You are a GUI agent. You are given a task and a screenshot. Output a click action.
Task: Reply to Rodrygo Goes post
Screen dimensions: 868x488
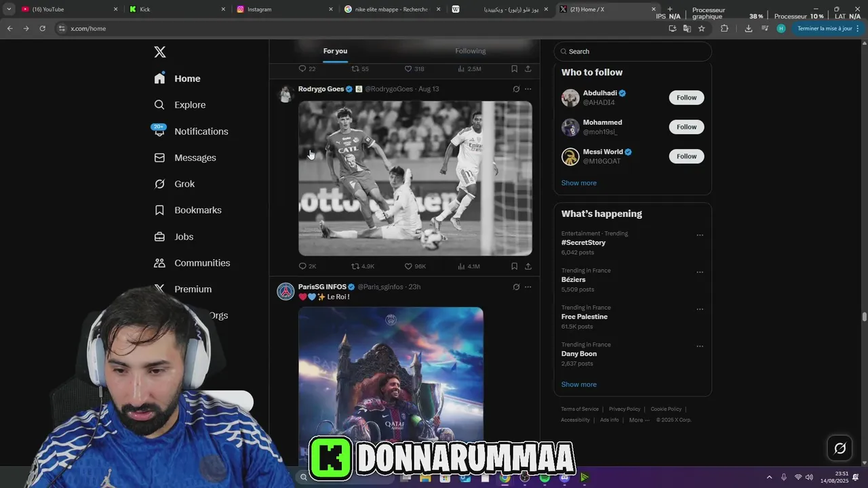[307, 266]
